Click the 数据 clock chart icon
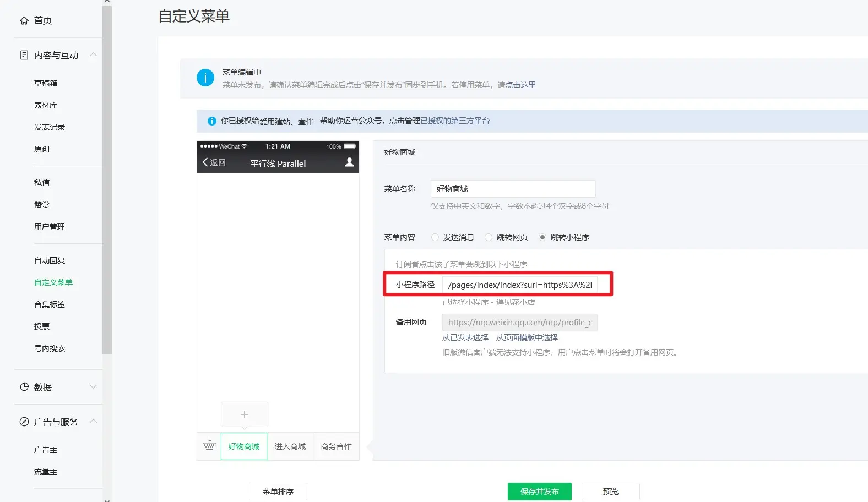The width and height of the screenshot is (868, 502). coord(24,387)
